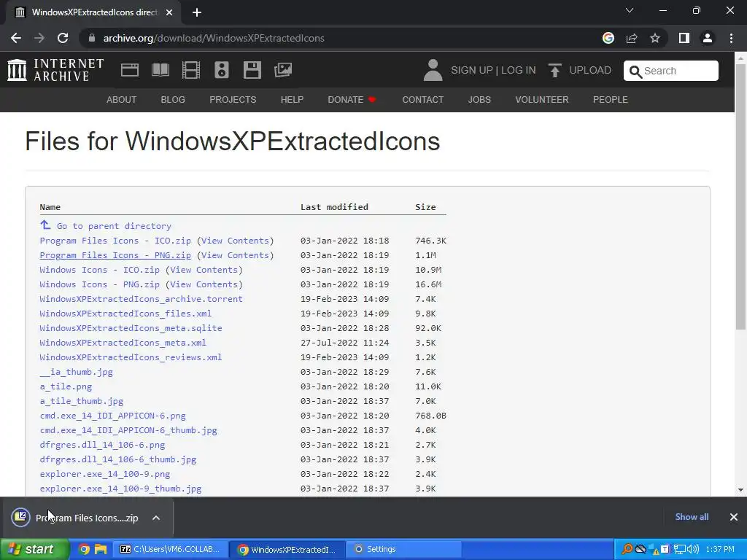Click the padlock site info icon
Image resolution: width=747 pixels, height=560 pixels.
pos(92,38)
